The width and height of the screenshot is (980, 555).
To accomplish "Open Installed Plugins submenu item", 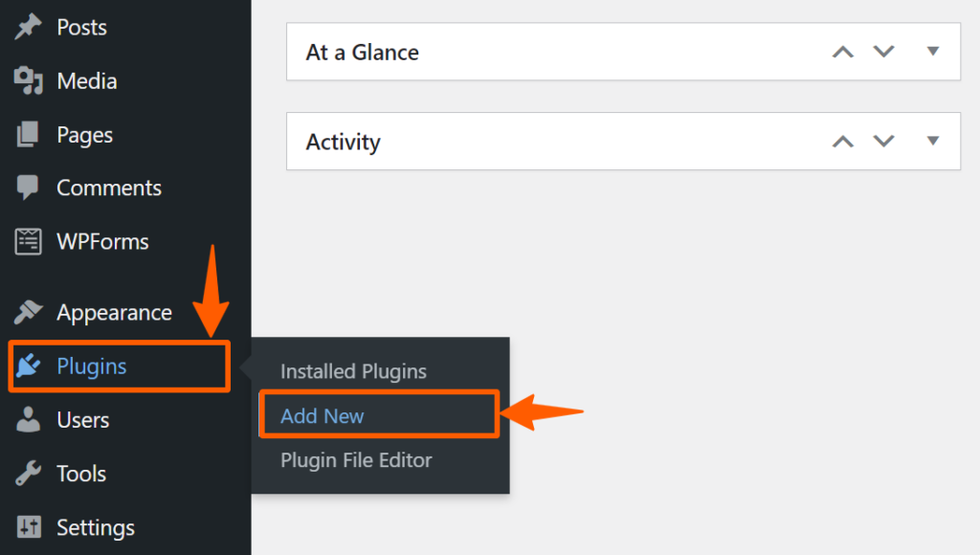I will pos(354,371).
